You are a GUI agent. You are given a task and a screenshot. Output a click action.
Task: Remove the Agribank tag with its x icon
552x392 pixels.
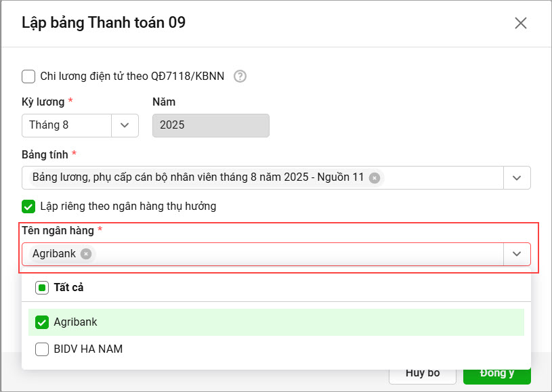[x=86, y=254]
